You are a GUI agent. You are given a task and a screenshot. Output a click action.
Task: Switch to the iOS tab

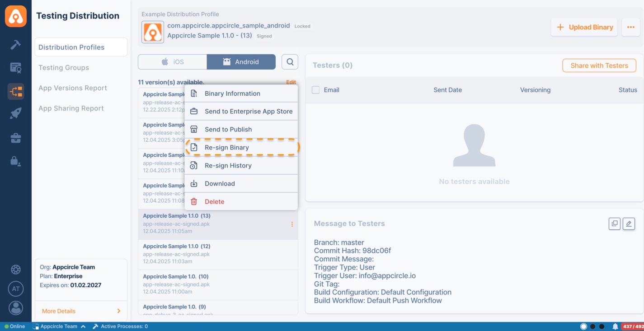point(172,61)
